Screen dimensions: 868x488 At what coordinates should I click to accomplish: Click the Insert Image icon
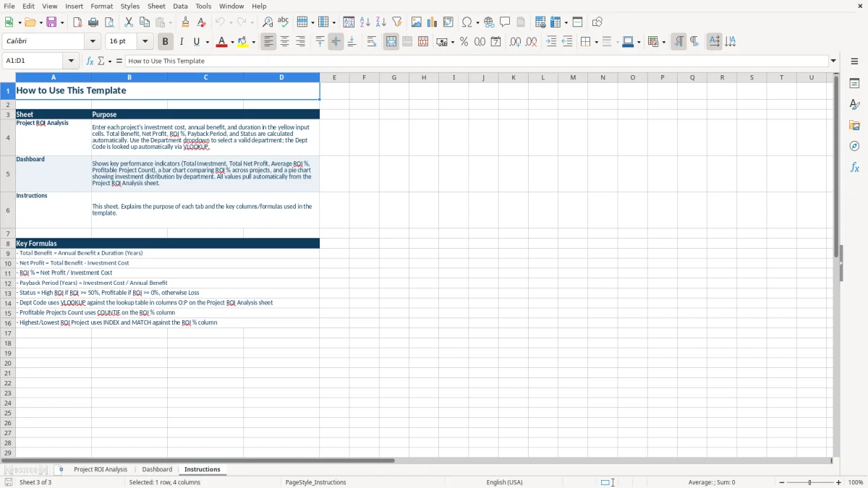point(417,22)
